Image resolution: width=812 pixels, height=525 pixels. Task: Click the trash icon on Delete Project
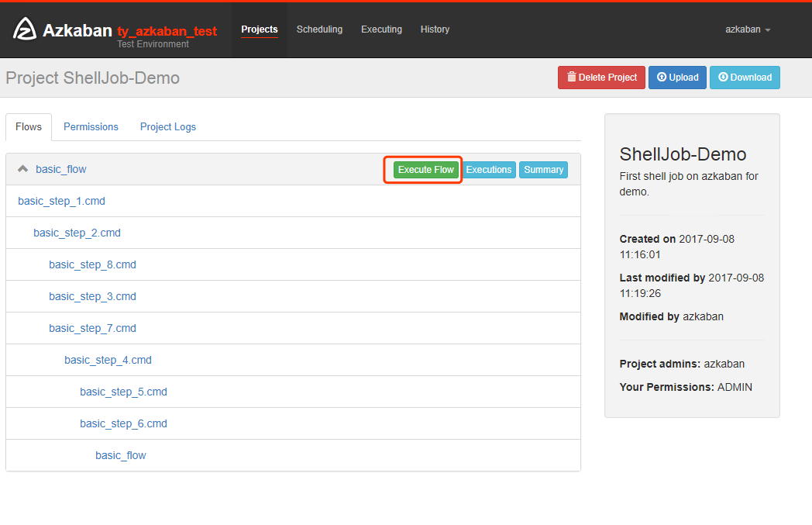click(x=571, y=77)
